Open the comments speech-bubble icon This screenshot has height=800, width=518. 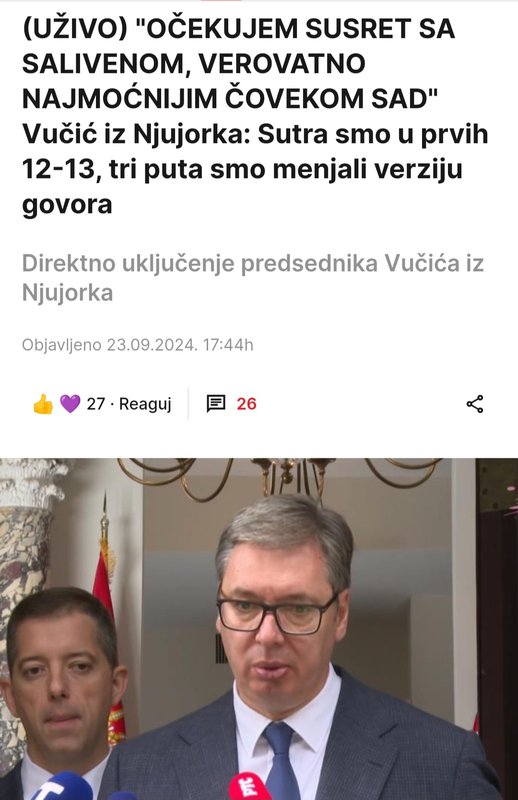pyautogui.click(x=216, y=404)
